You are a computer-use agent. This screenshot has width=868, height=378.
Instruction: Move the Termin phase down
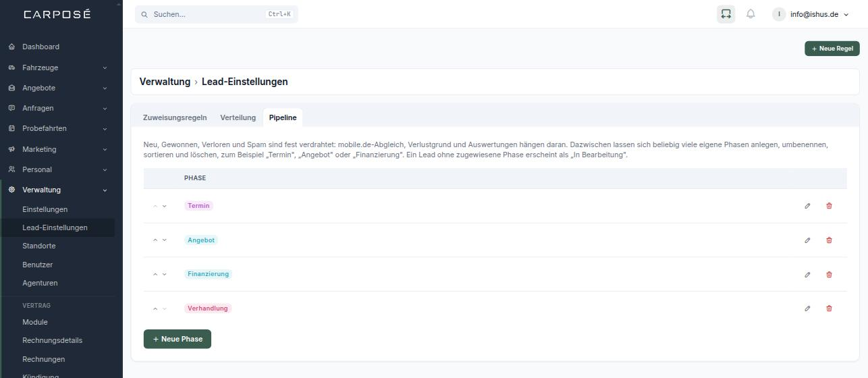(x=164, y=206)
